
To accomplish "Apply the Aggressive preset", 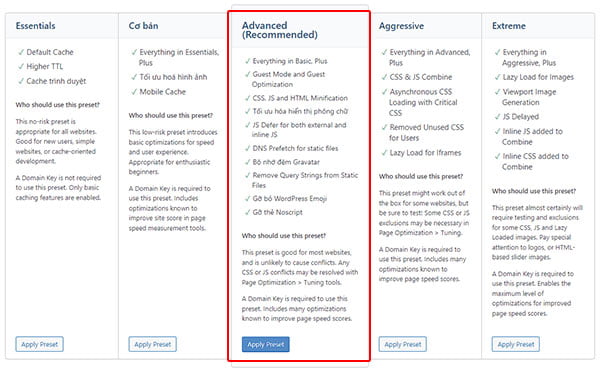I will click(403, 344).
